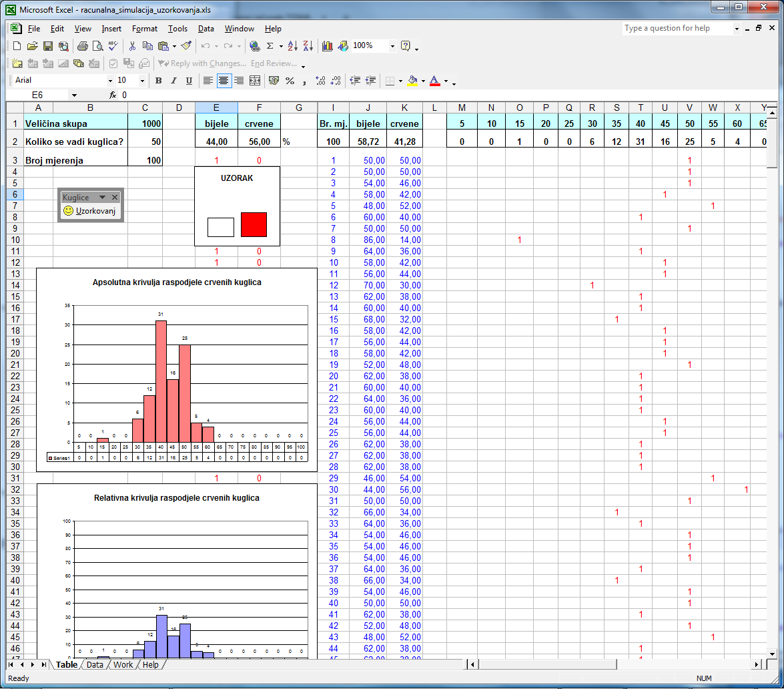The width and height of the screenshot is (784, 689).
Task: Click the Type a question for help box
Action: click(x=677, y=29)
